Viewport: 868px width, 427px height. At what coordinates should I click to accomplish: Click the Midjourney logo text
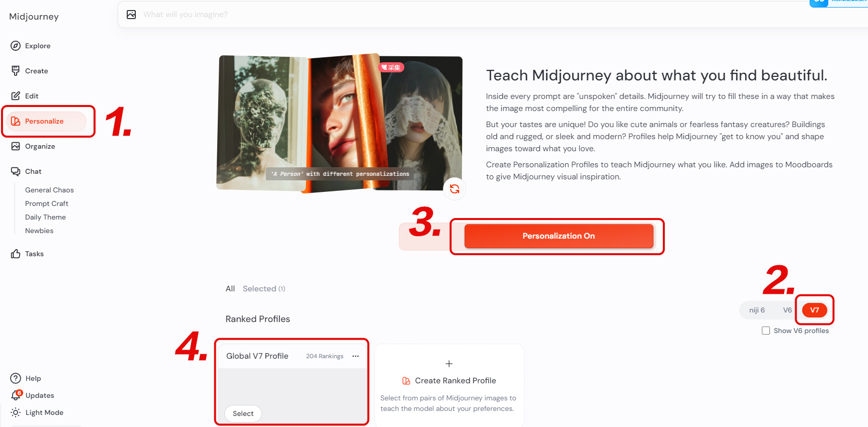34,17
